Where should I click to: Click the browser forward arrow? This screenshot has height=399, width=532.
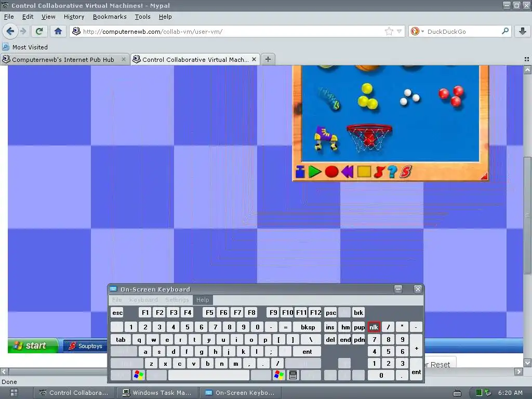pyautogui.click(x=23, y=32)
